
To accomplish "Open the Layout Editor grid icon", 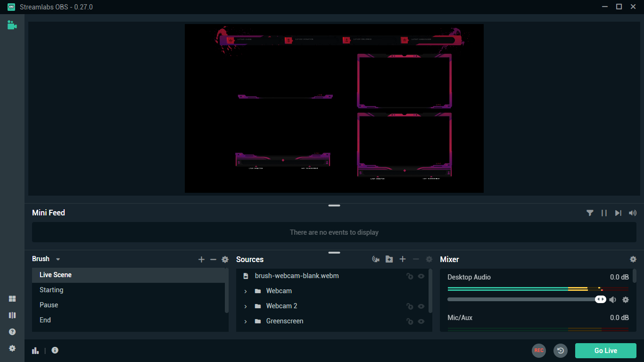I will [12, 299].
